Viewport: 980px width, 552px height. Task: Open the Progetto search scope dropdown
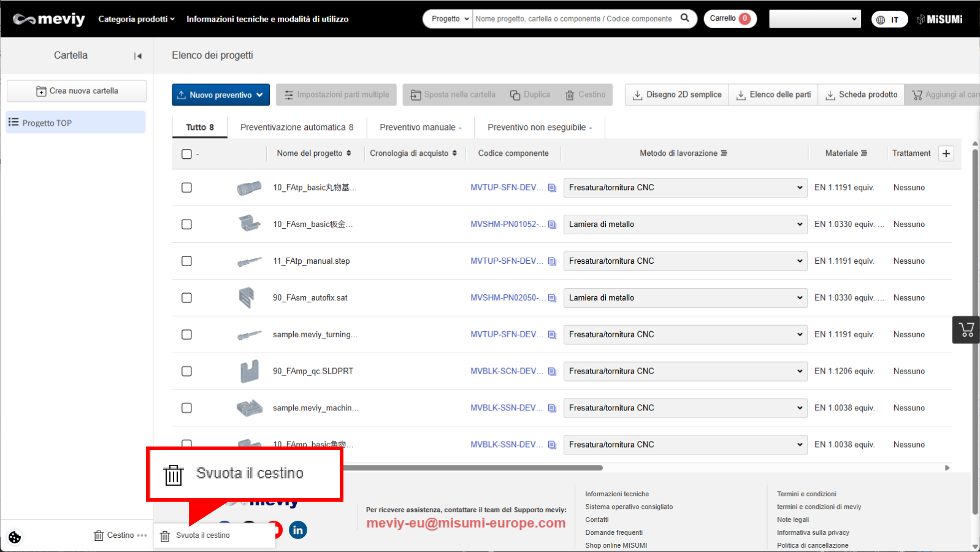tap(448, 19)
